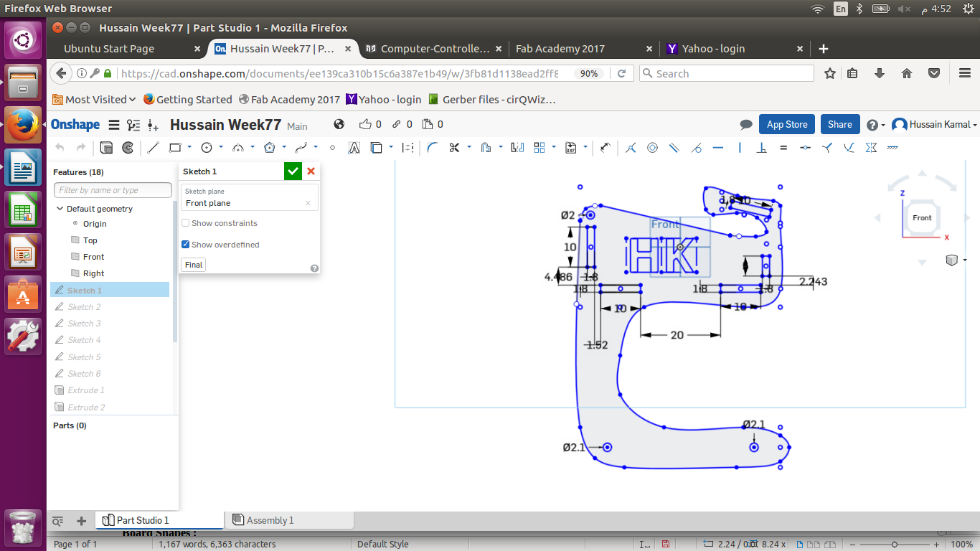
Task: Apply Equal constraint
Action: click(783, 148)
